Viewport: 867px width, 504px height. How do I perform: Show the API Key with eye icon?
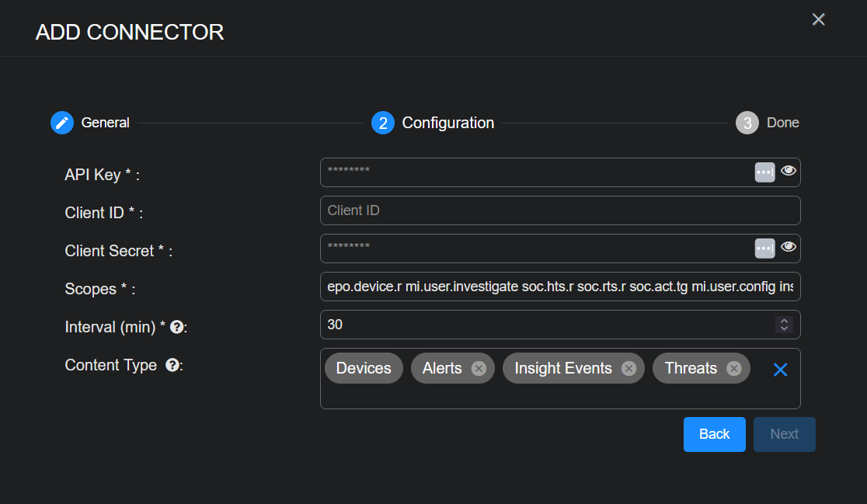(789, 171)
